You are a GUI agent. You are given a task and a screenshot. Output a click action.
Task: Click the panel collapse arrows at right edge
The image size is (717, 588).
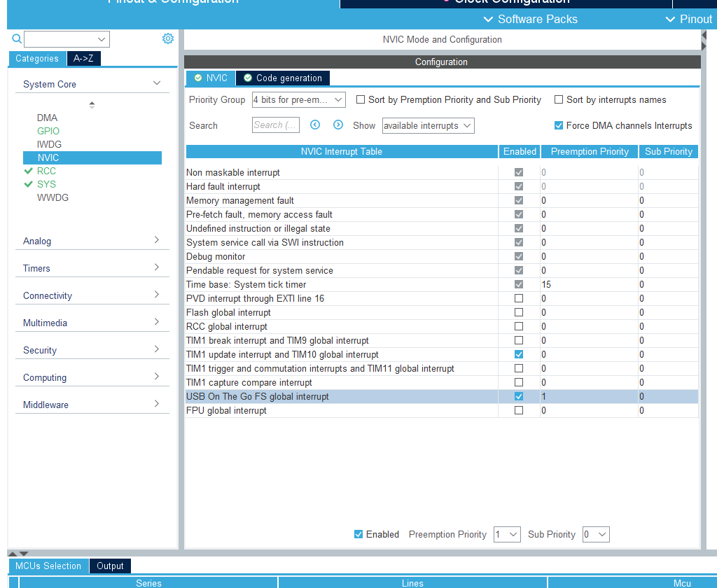coord(704,40)
